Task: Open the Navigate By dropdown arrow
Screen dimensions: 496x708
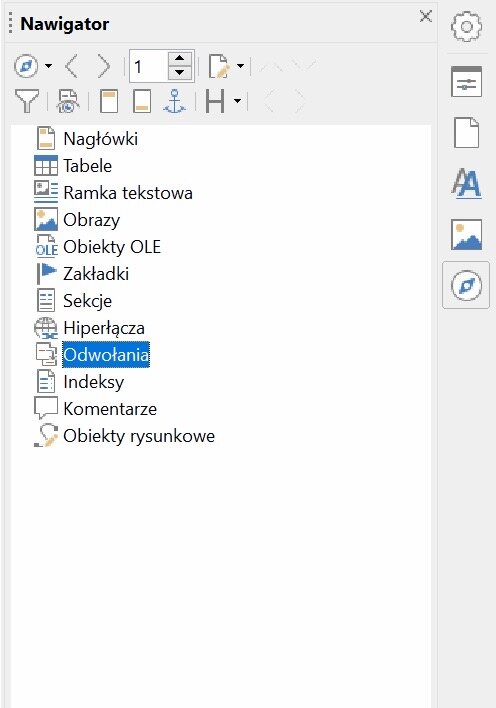Action: pyautogui.click(x=48, y=67)
